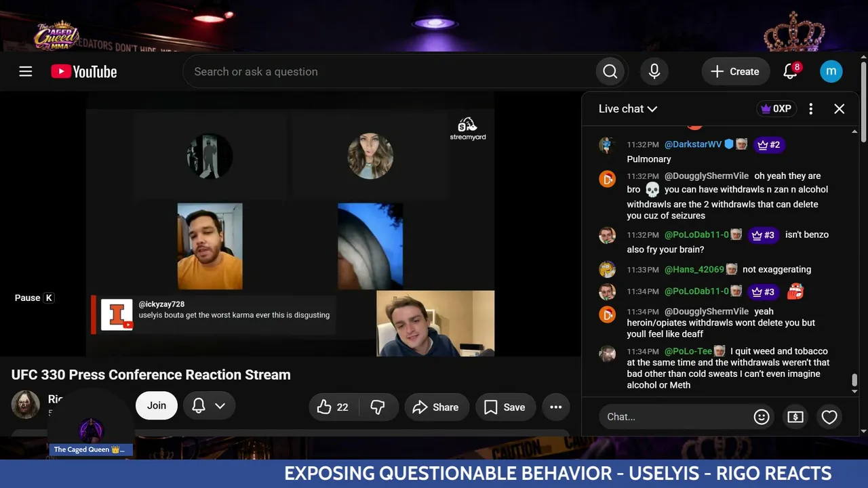Focus the Search or ask a question field
The width and height of the screenshot is (868, 488).
click(390, 72)
